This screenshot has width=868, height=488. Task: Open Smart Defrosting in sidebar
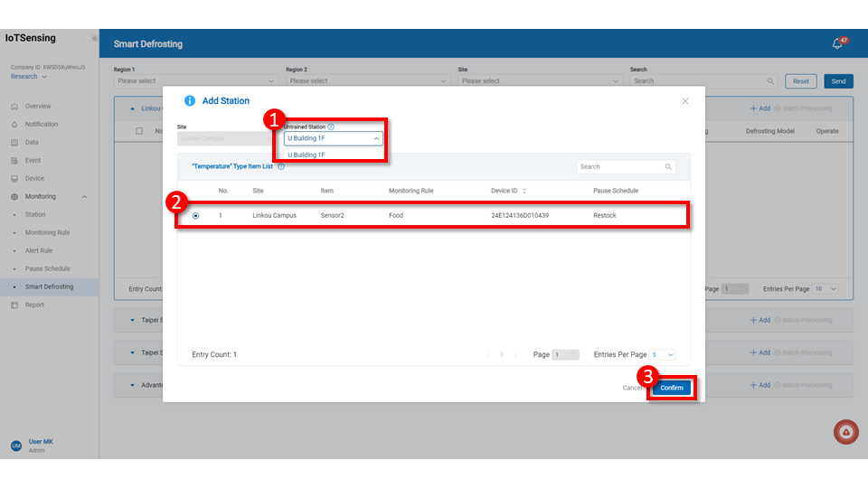pos(49,286)
